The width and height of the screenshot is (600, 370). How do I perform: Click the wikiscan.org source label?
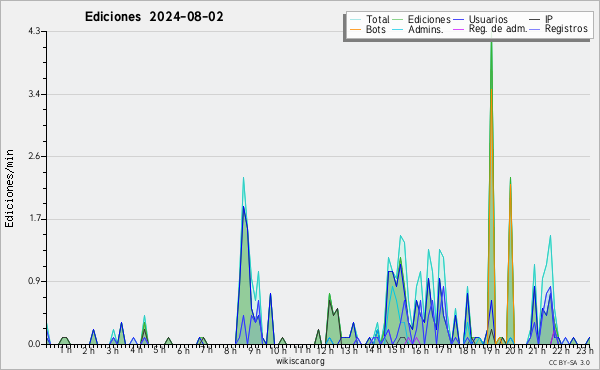(300, 361)
